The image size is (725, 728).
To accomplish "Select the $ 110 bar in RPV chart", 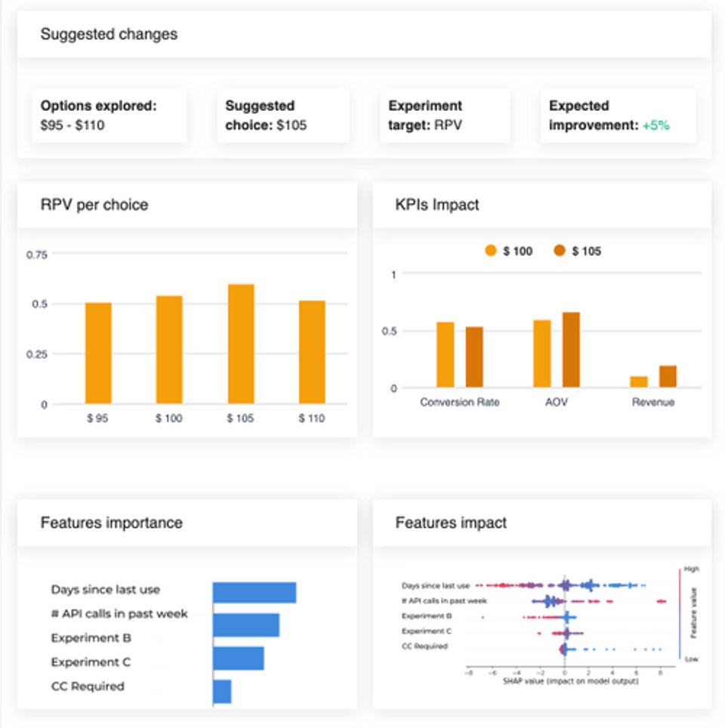I will (x=312, y=353).
